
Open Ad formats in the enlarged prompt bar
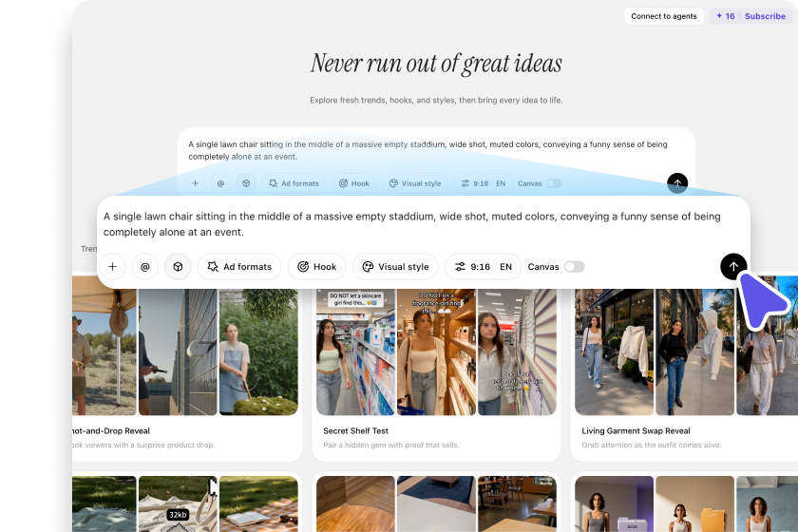239,267
